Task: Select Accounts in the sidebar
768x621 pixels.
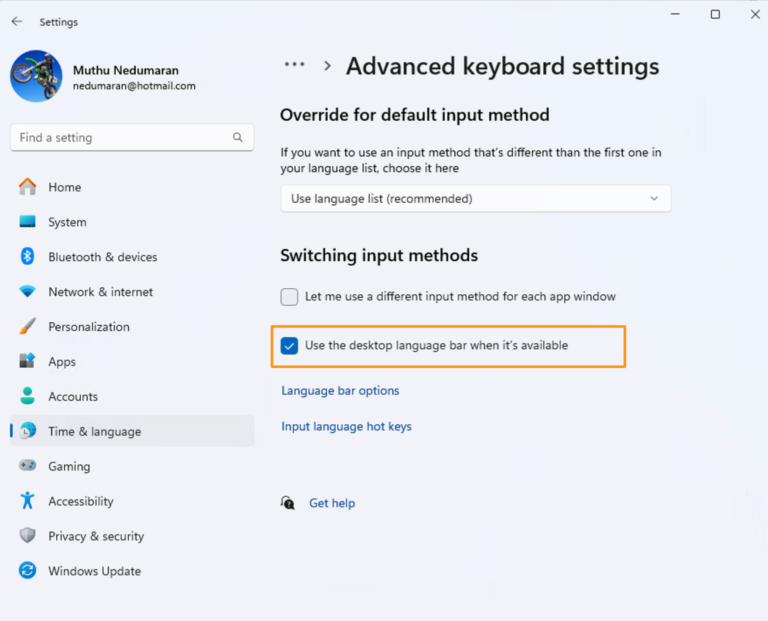Action: 73,397
